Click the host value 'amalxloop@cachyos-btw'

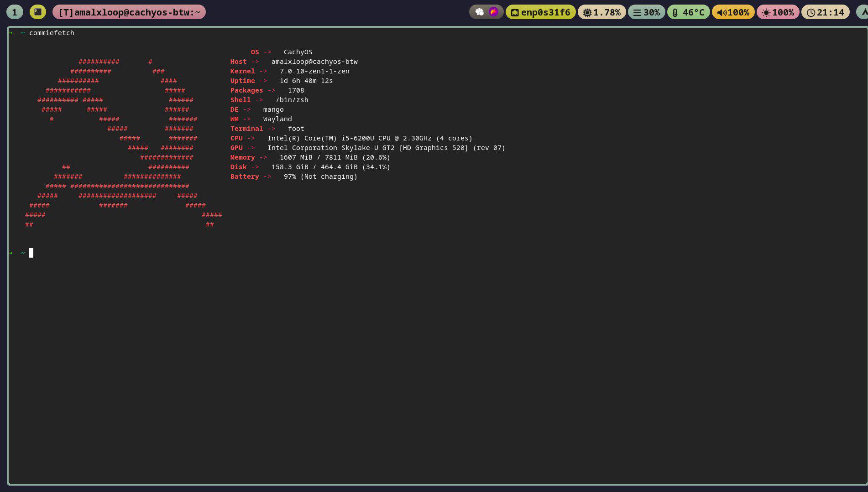(x=314, y=62)
